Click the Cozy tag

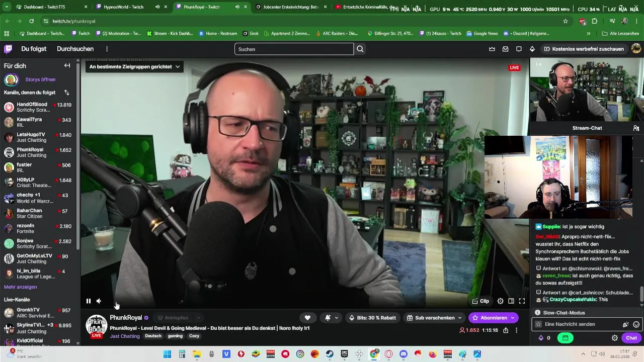pos(194,336)
